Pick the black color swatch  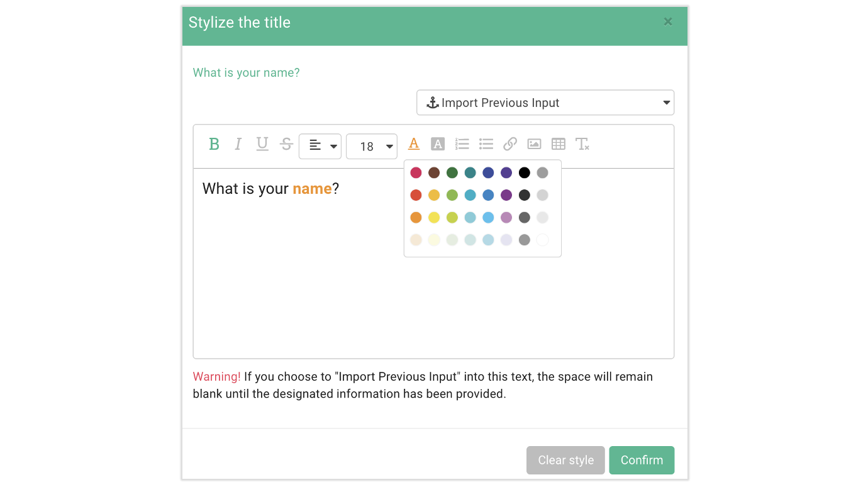[x=524, y=172]
